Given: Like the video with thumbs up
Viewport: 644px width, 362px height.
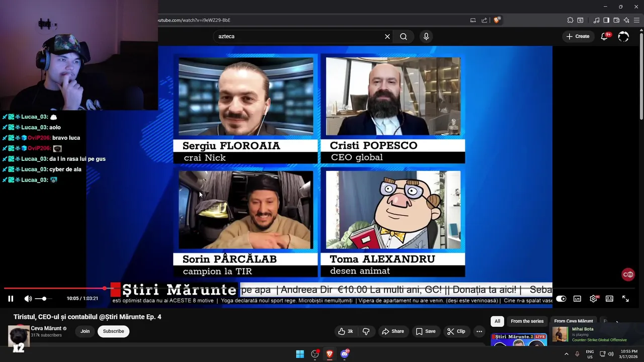Looking at the screenshot, I should click(x=346, y=331).
